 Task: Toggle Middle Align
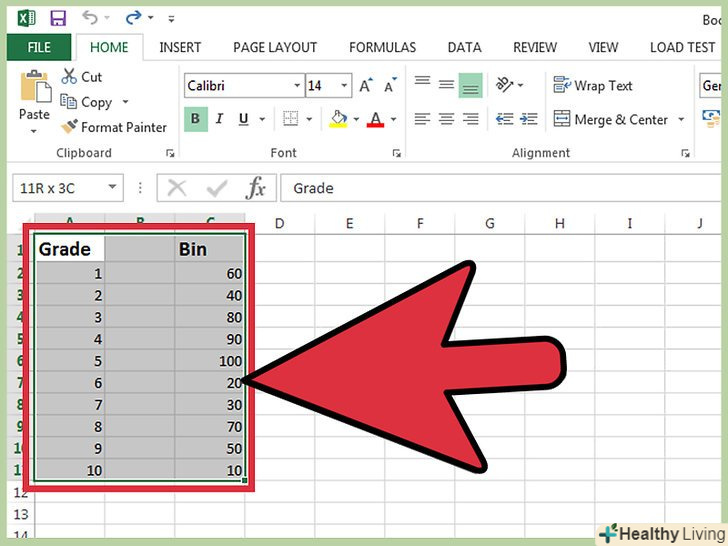click(x=446, y=85)
